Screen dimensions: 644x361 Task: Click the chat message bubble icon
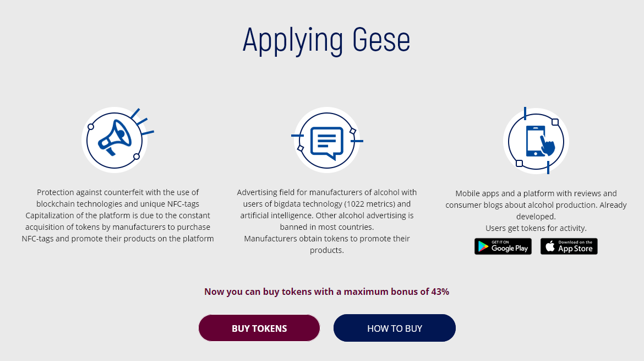coord(327,141)
